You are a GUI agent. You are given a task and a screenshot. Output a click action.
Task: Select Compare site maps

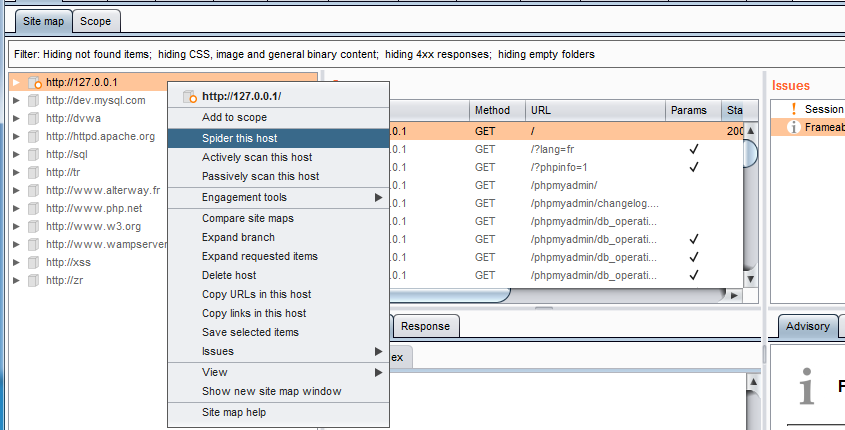click(279, 218)
